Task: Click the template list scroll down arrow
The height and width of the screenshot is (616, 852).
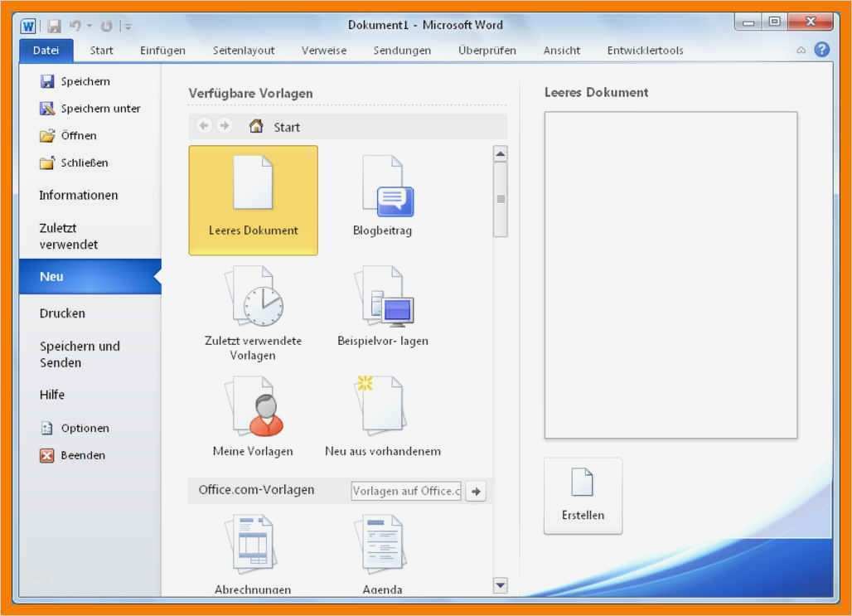Action: tap(501, 585)
